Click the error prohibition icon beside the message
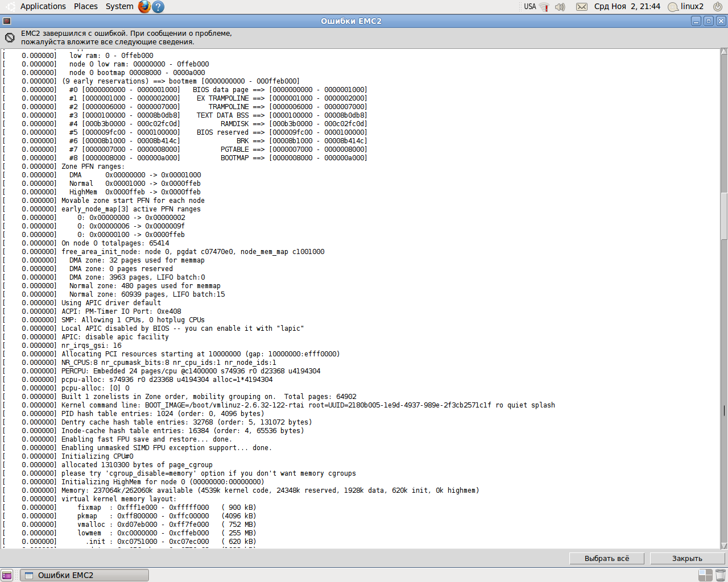This screenshot has height=582, width=728. pos(10,38)
